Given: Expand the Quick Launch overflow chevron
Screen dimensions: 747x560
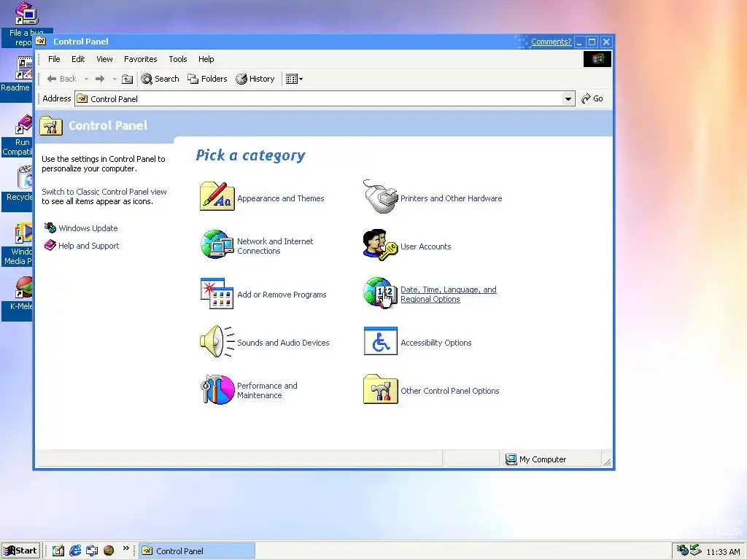Looking at the screenshot, I should [x=125, y=548].
